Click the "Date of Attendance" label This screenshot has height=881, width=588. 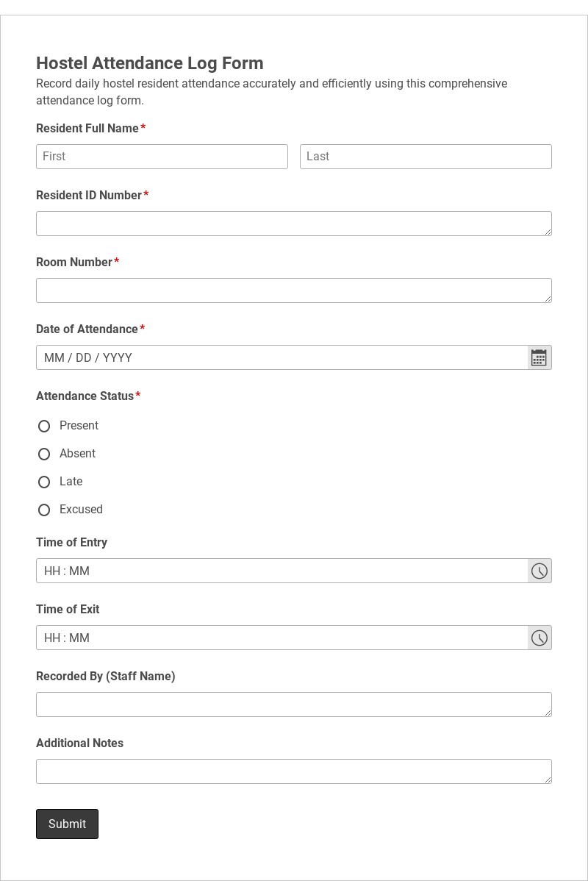tap(87, 329)
